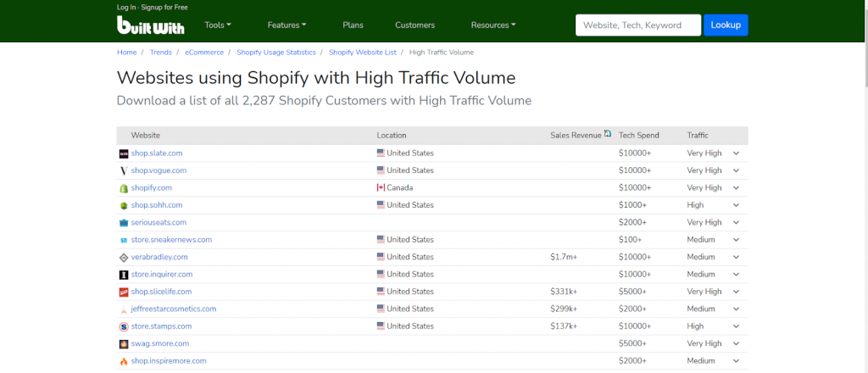Open the Features dropdown menu

[x=287, y=25]
